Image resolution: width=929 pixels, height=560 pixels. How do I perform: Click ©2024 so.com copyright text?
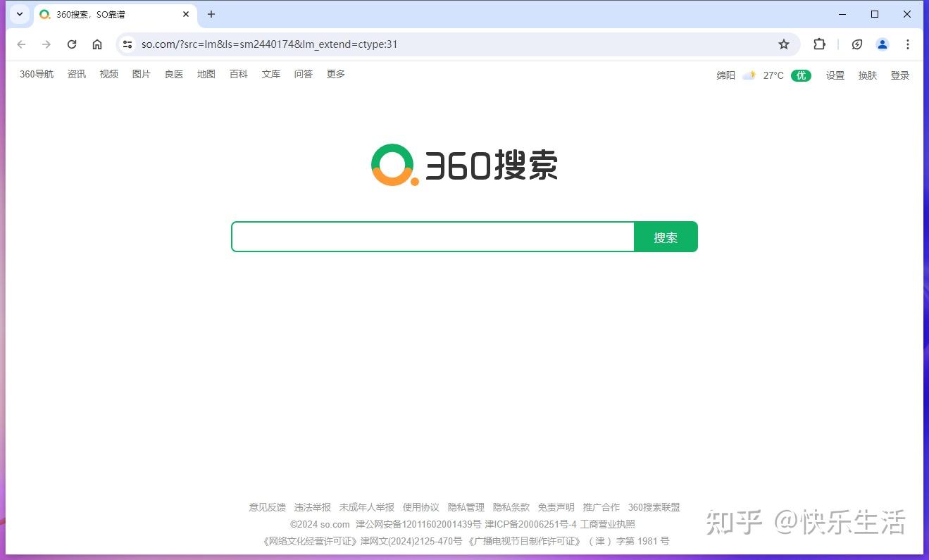point(320,524)
